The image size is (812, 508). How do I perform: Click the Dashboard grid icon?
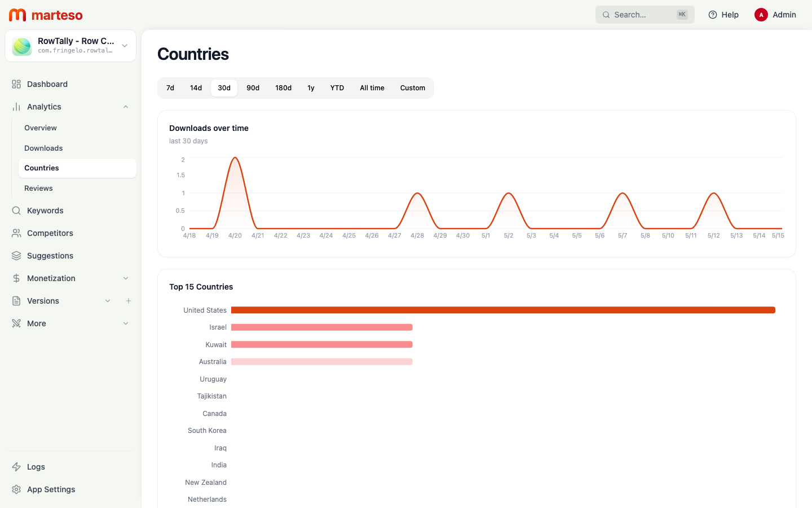pyautogui.click(x=16, y=84)
